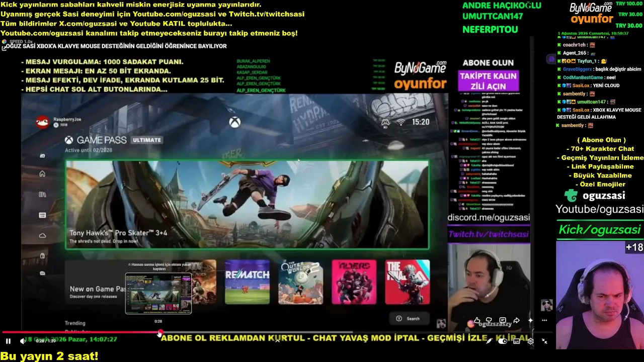Screen dimensions: 644x362
Task: Click the Wi-Fi status icon near clock
Action: click(401, 122)
